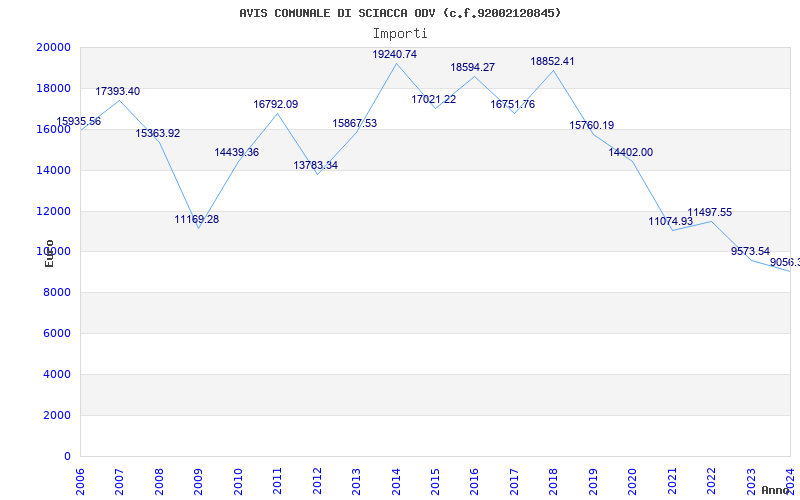Click the 2013 x-axis year label

click(357, 481)
